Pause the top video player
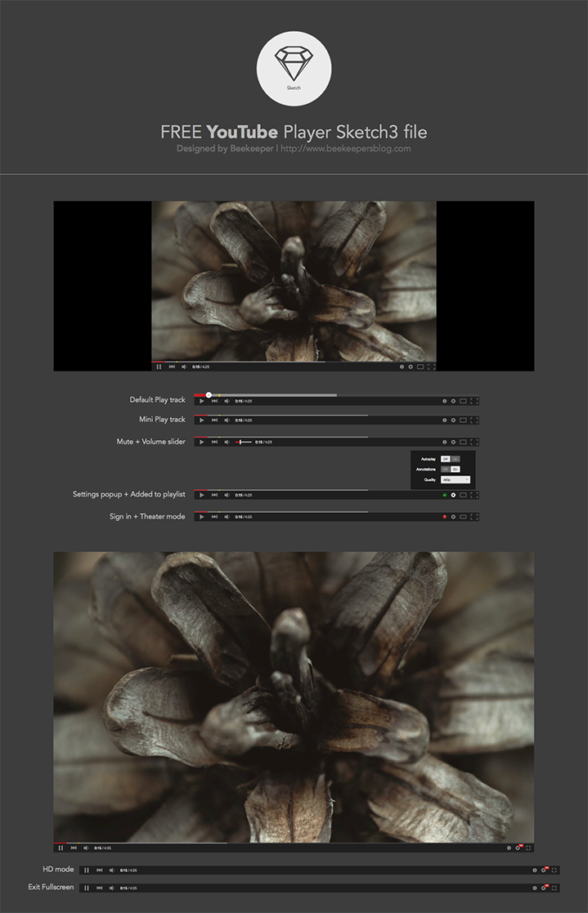 coord(159,367)
